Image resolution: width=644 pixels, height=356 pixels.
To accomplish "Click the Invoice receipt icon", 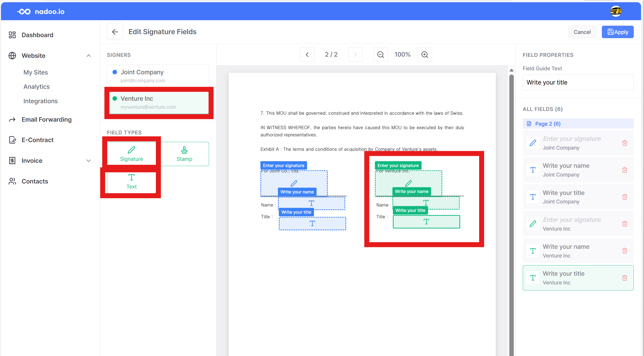I will tap(12, 161).
